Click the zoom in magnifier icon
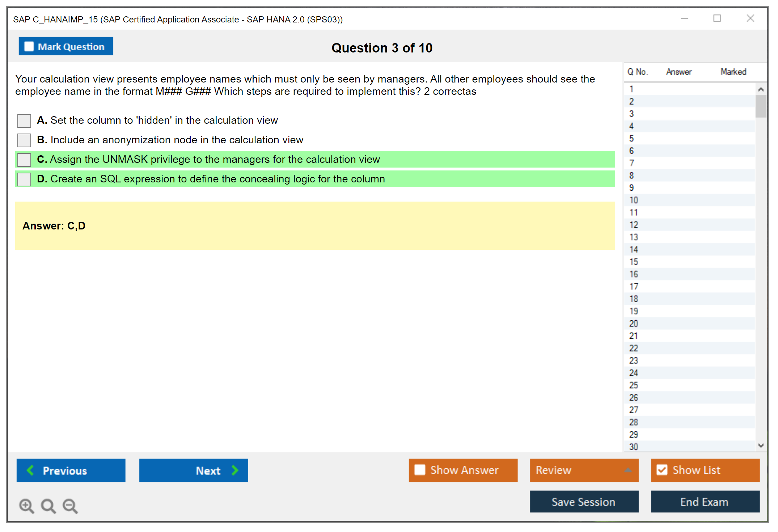This screenshot has width=778, height=532. tap(26, 506)
